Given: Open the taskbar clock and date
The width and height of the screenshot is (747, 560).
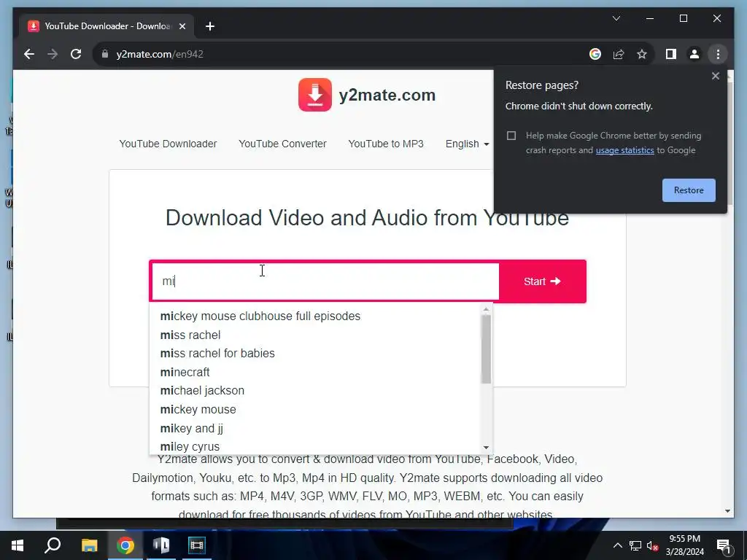Looking at the screenshot, I should (x=684, y=545).
